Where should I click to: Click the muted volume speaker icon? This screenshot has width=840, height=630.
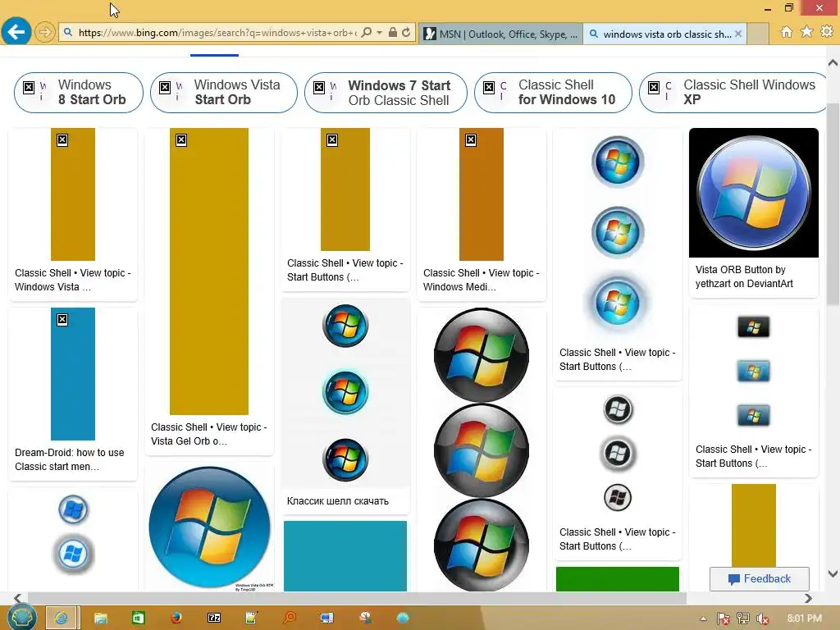point(762,619)
